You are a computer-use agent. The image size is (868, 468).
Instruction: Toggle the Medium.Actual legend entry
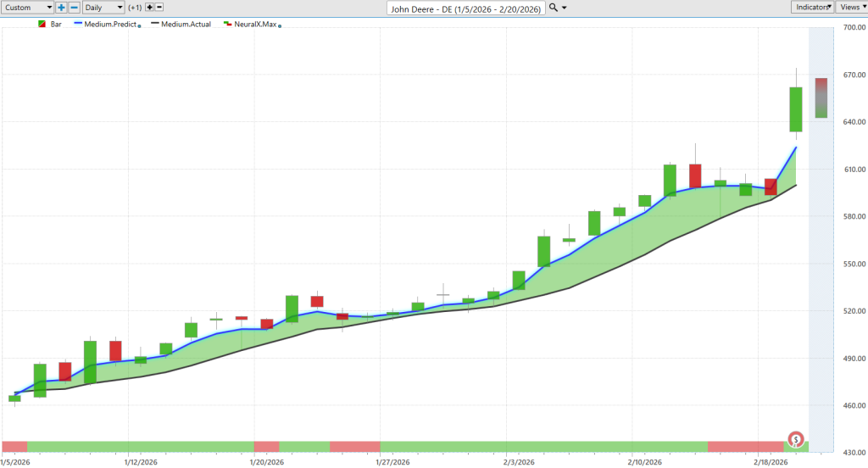coord(181,25)
